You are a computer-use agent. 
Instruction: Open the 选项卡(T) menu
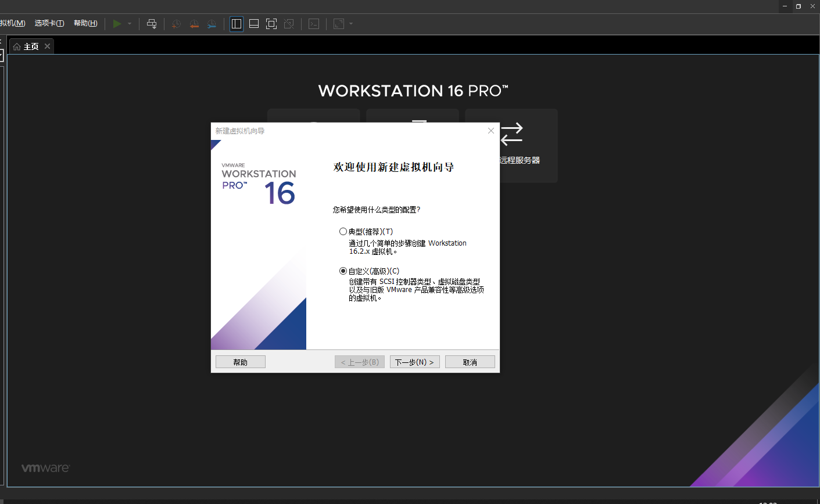tap(49, 23)
